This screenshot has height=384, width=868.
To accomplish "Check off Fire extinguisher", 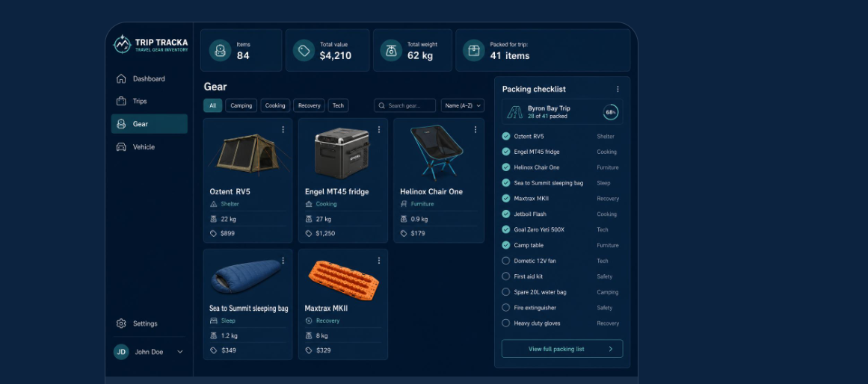I will click(505, 308).
